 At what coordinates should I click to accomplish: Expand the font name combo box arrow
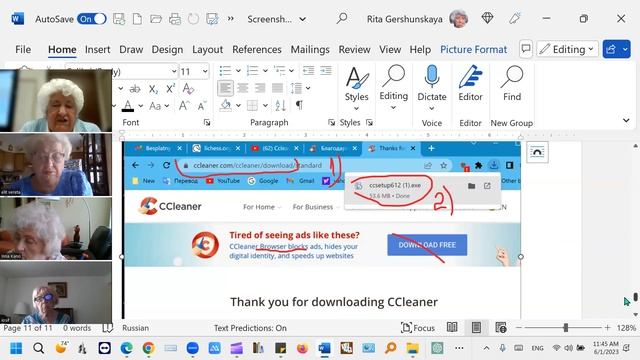tap(173, 71)
